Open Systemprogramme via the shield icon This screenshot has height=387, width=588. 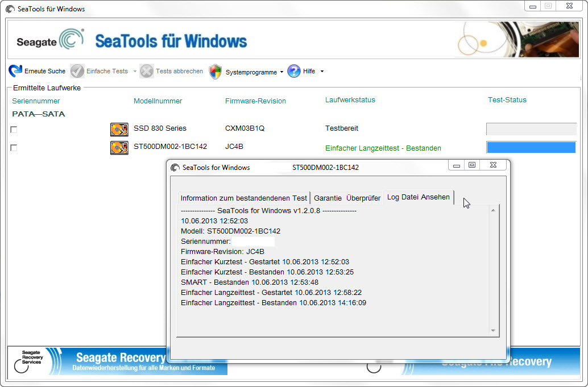pyautogui.click(x=216, y=71)
